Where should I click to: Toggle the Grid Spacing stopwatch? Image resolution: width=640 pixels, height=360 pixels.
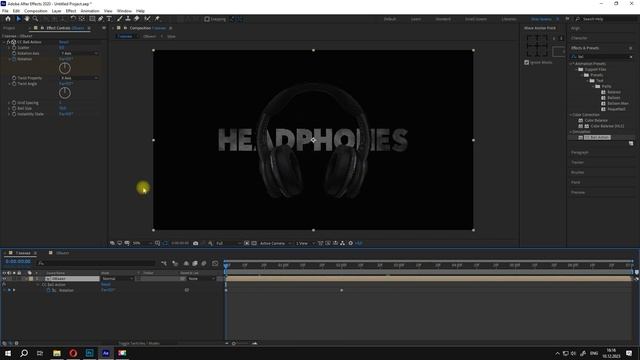pos(14,103)
